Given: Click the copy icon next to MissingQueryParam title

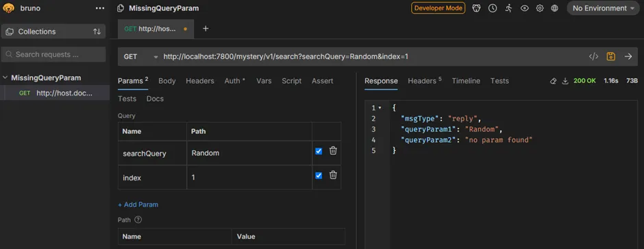Looking at the screenshot, I should (x=121, y=8).
